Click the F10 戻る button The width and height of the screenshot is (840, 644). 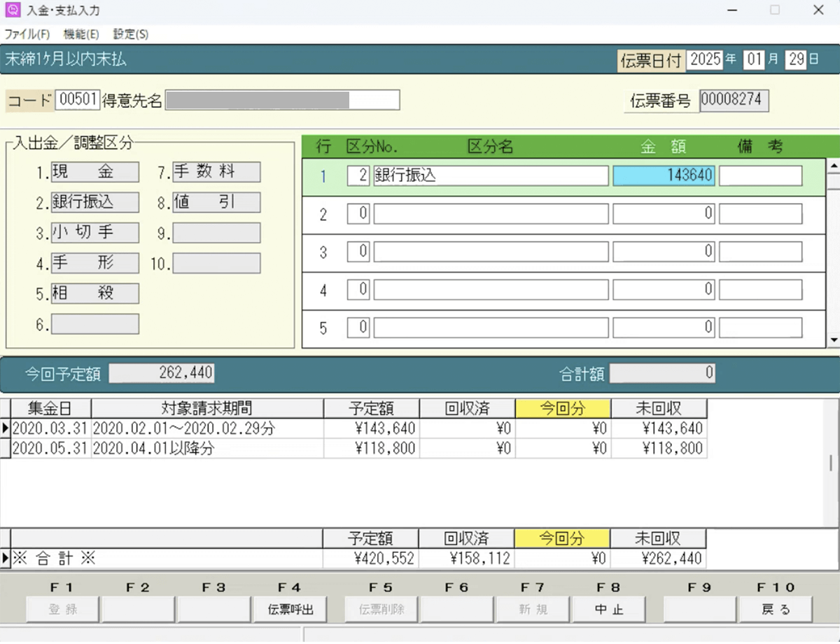point(776,609)
